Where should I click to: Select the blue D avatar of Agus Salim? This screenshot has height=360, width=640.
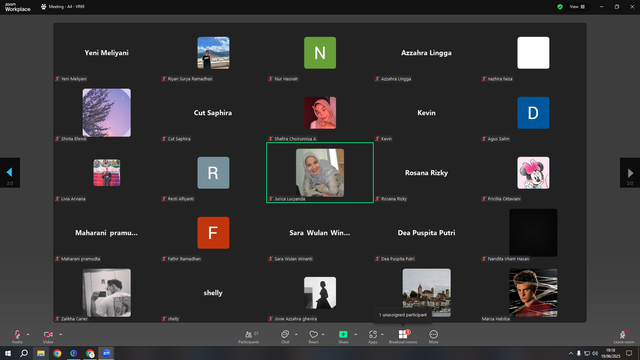point(533,113)
